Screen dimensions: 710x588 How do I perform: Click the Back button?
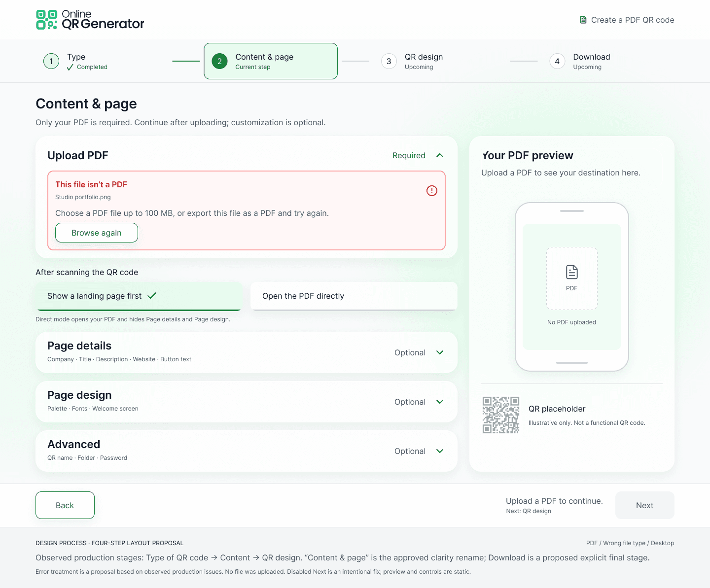tap(65, 505)
